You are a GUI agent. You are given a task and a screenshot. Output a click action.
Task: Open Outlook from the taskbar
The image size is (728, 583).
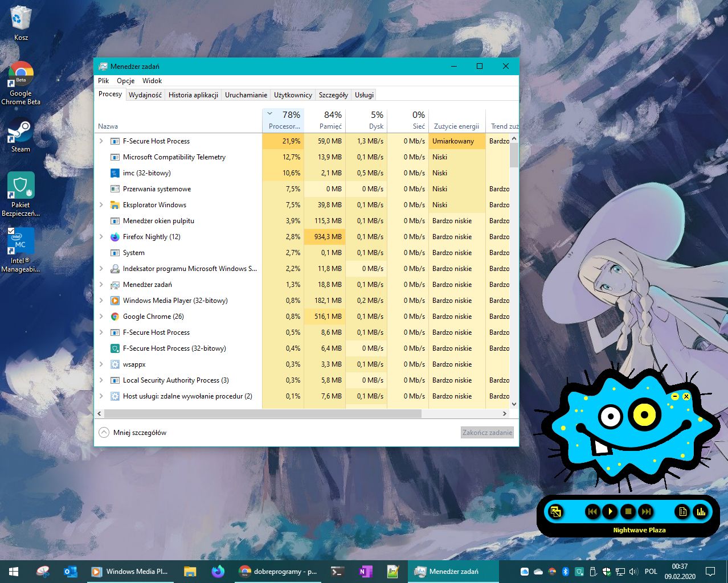point(71,572)
